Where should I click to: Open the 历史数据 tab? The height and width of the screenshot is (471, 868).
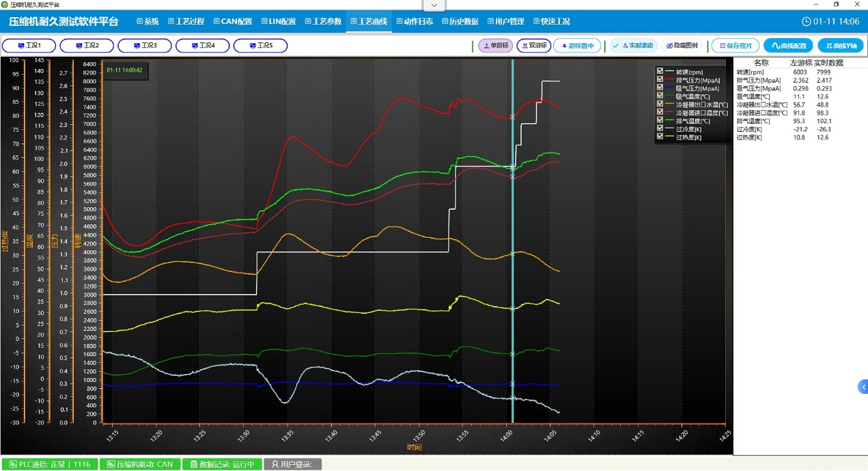coord(460,21)
